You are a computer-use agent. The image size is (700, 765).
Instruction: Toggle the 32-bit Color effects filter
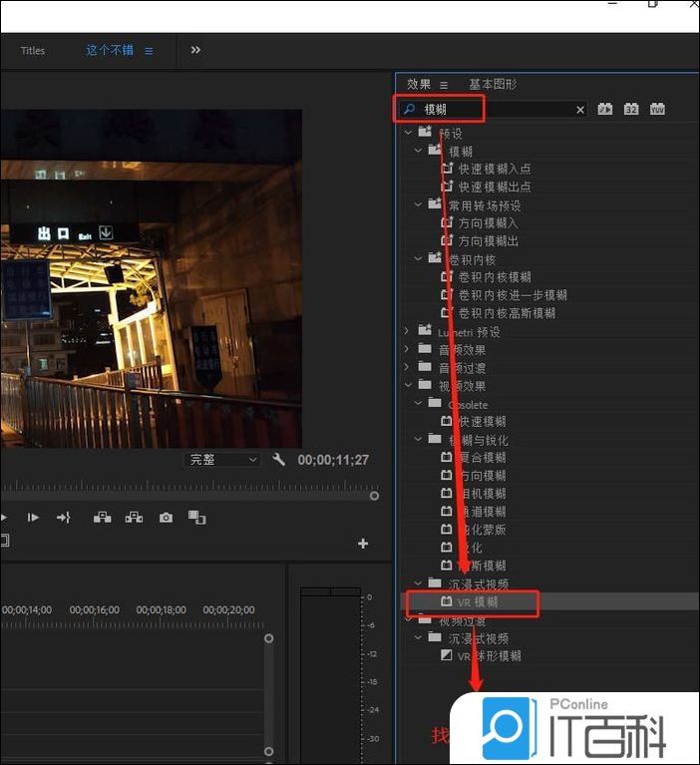[x=631, y=110]
